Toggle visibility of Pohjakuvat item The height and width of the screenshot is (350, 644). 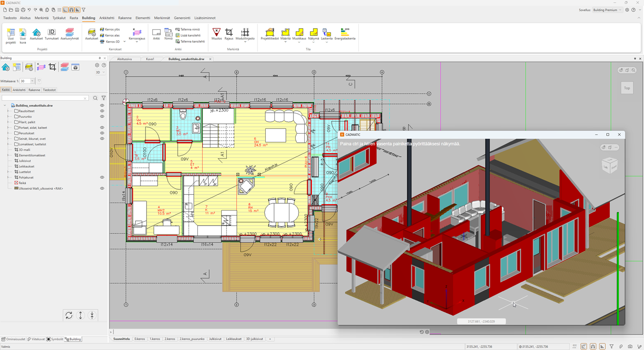102,178
